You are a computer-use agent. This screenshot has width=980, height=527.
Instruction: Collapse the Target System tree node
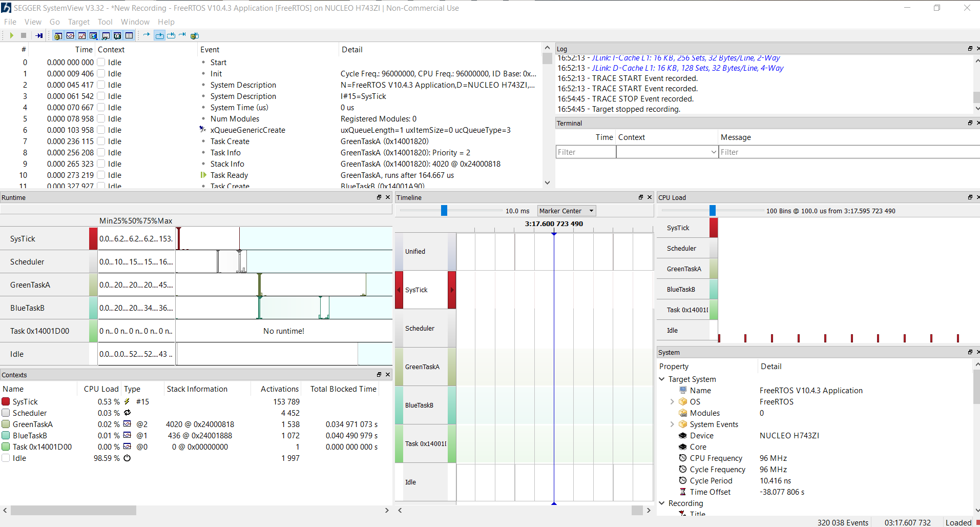click(662, 379)
